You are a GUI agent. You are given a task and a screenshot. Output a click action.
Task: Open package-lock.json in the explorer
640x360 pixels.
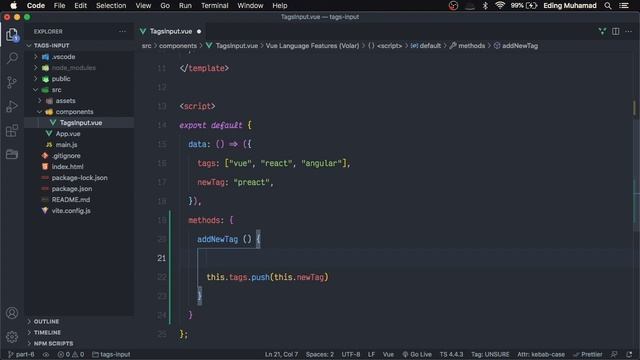click(x=79, y=178)
